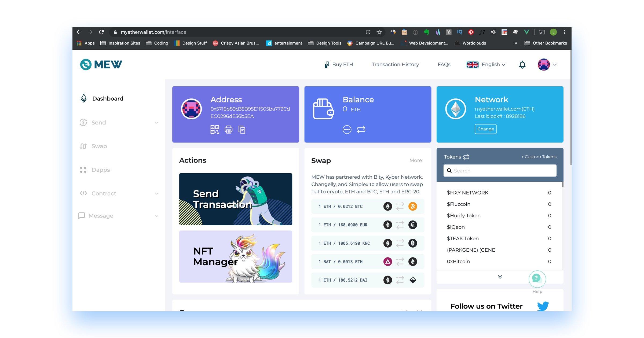Select the ETH to KNC swap pair

[x=368, y=243]
